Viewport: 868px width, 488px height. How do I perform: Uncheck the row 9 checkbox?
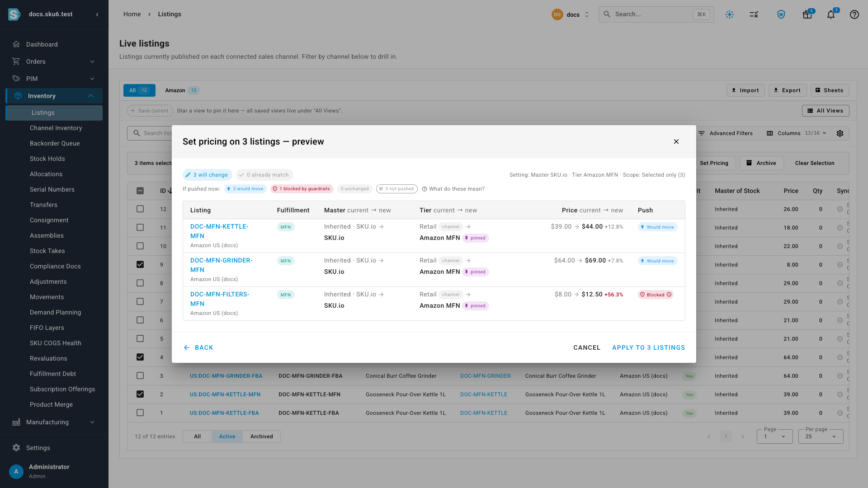140,264
